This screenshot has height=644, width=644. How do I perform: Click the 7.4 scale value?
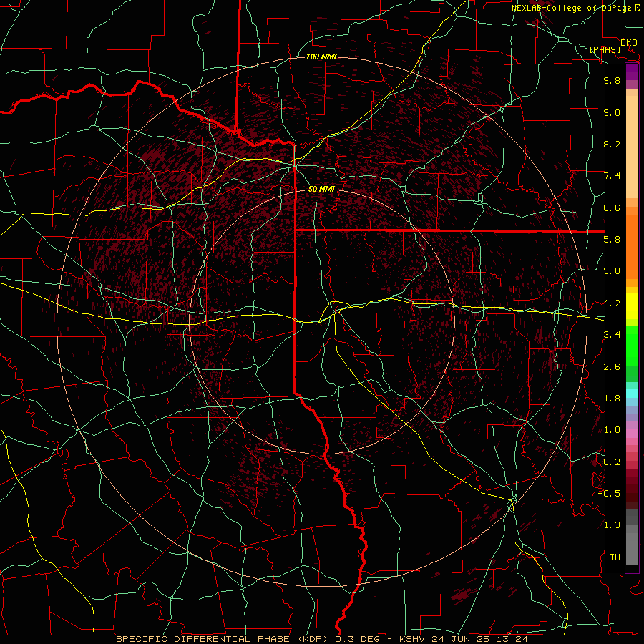coord(612,176)
